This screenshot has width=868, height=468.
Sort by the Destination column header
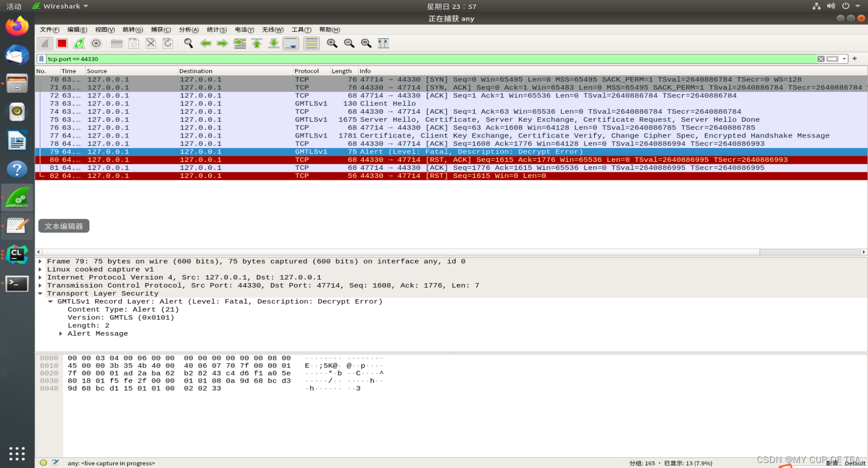(235, 71)
